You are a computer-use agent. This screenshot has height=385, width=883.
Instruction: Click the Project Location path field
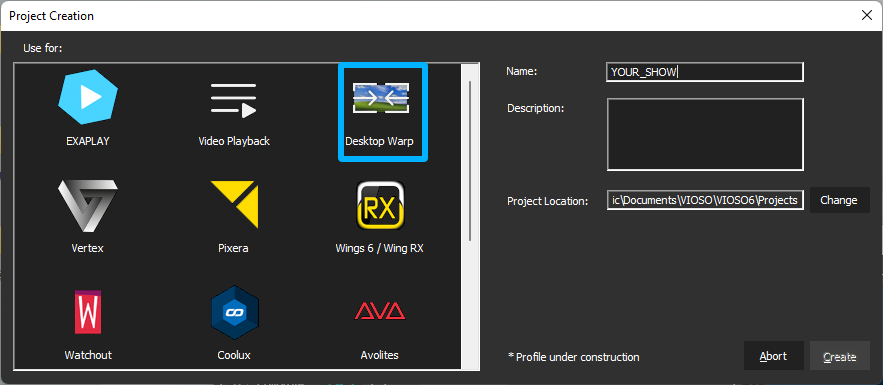705,200
